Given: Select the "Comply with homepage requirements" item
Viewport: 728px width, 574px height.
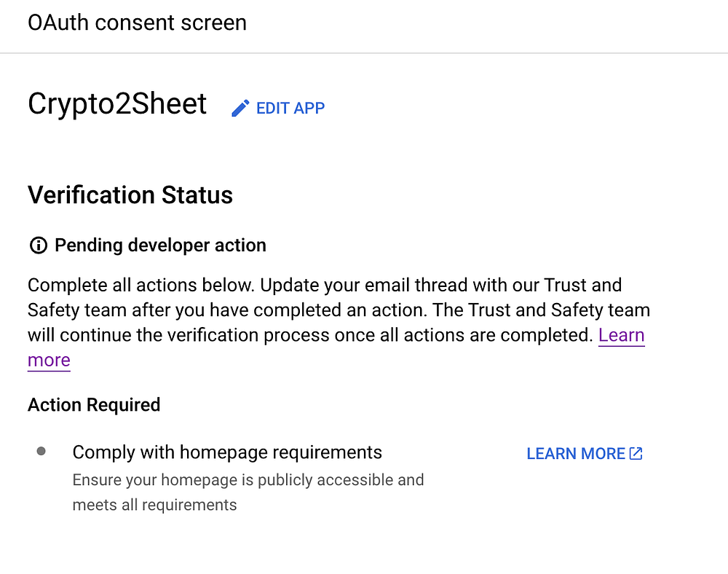Looking at the screenshot, I should (227, 452).
